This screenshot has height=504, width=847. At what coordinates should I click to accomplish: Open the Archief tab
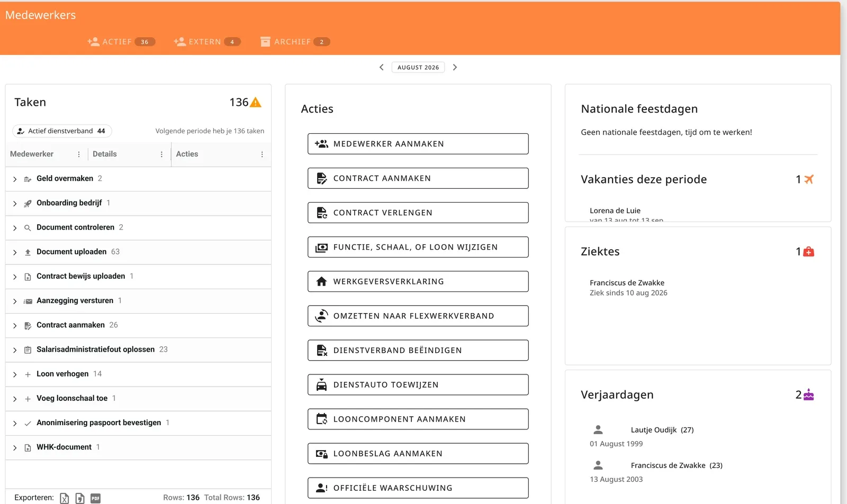[x=295, y=42]
